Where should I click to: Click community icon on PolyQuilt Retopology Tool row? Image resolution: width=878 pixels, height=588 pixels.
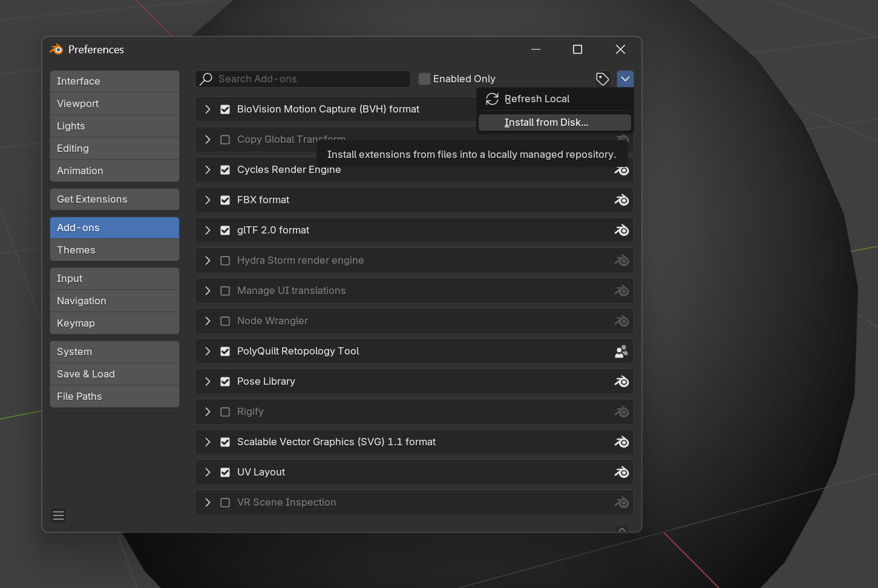[621, 351]
